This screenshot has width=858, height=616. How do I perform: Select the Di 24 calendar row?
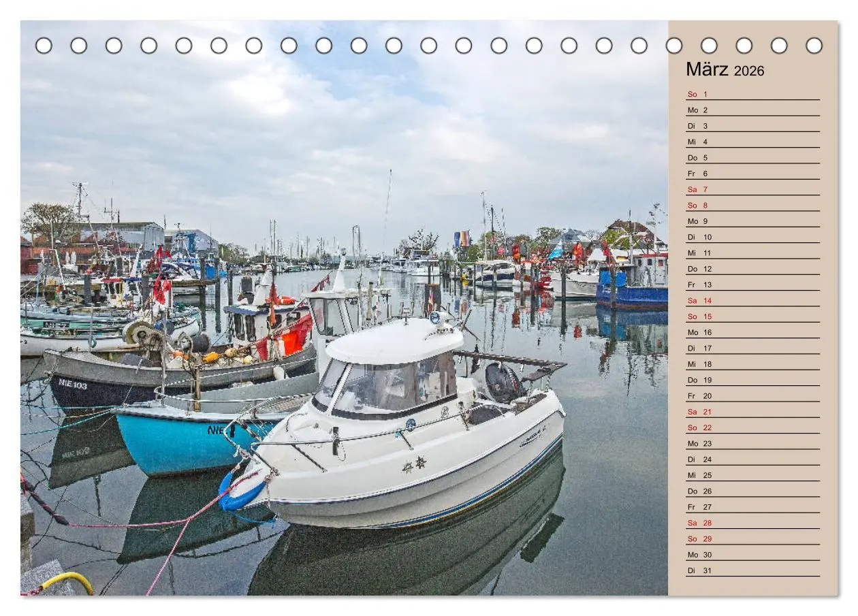click(x=752, y=459)
